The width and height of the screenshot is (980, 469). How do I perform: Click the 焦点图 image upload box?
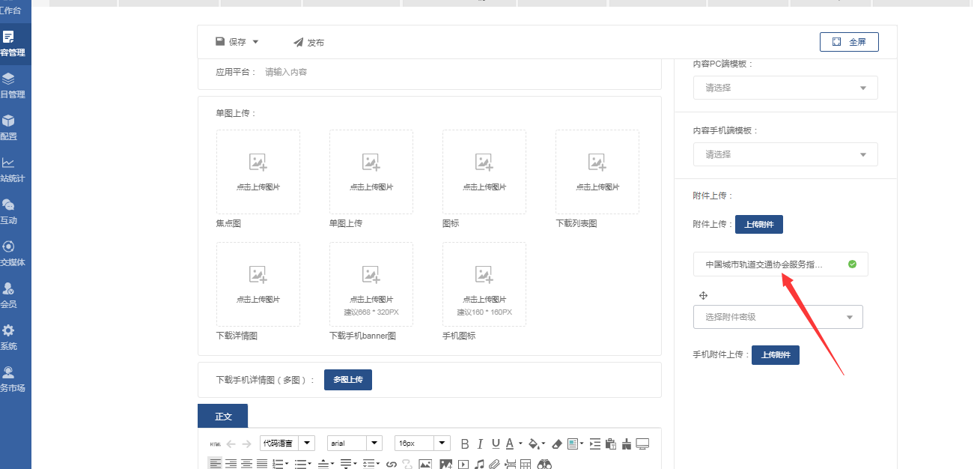coord(258,172)
